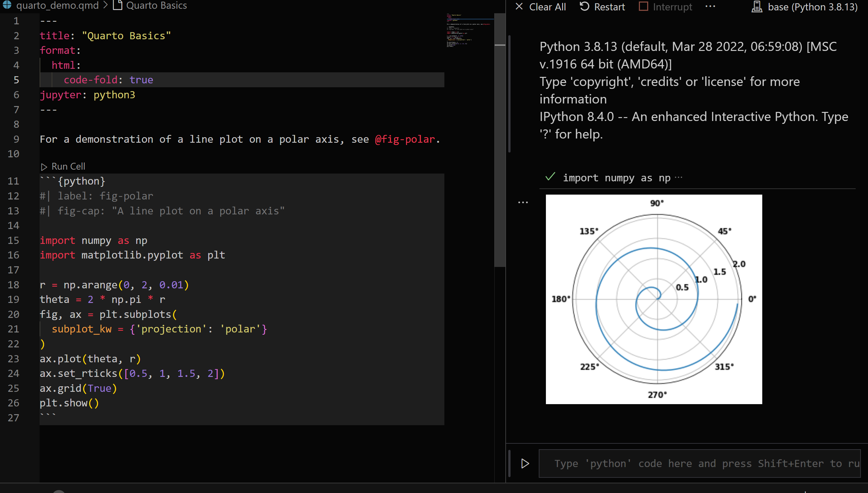The height and width of the screenshot is (493, 868).
Task: Click the Quarto globe icon before quarto_demo.qmd
Action: click(7, 5)
